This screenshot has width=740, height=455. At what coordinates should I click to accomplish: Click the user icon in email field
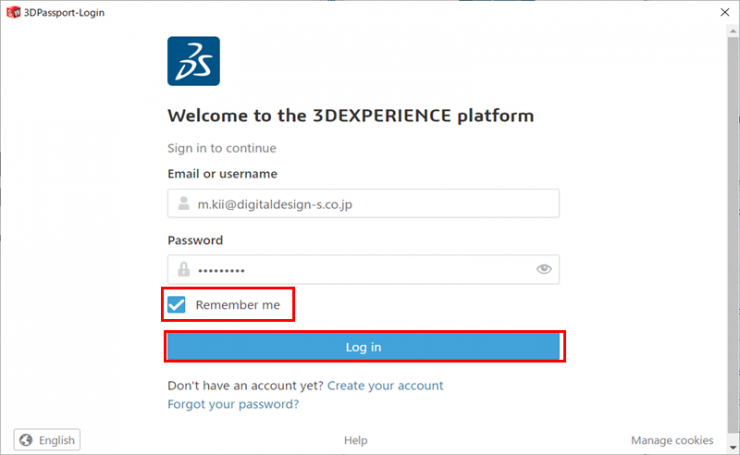click(184, 203)
